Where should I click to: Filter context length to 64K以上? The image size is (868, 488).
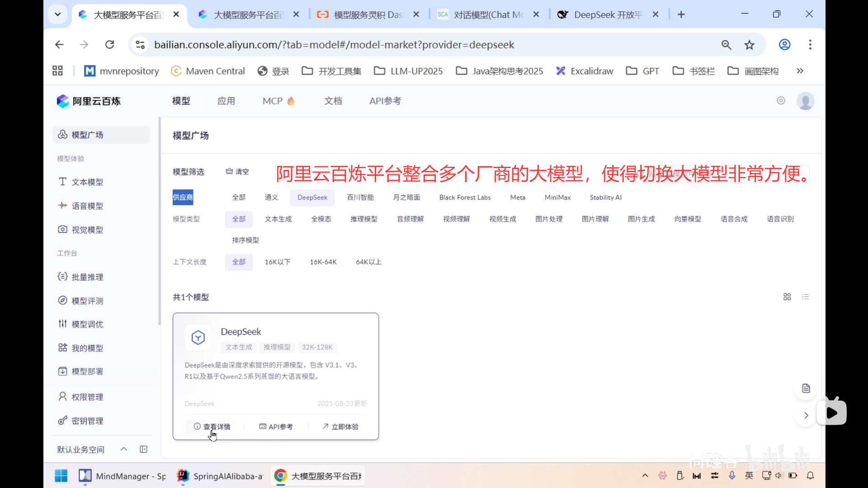368,262
